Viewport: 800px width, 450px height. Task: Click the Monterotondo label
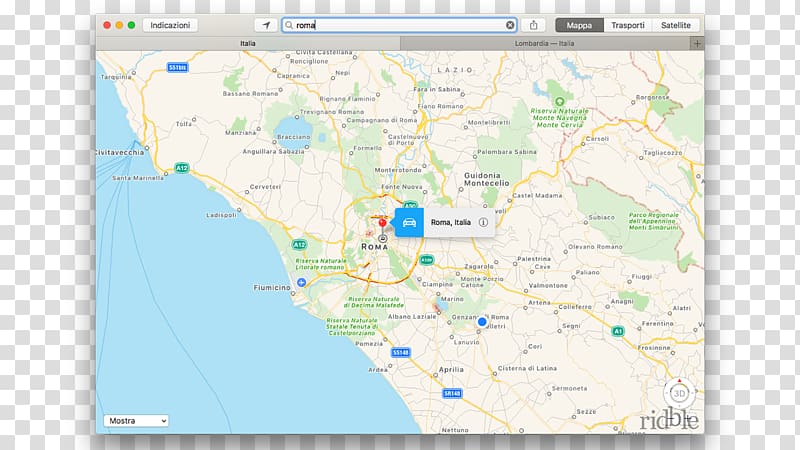pyautogui.click(x=398, y=170)
